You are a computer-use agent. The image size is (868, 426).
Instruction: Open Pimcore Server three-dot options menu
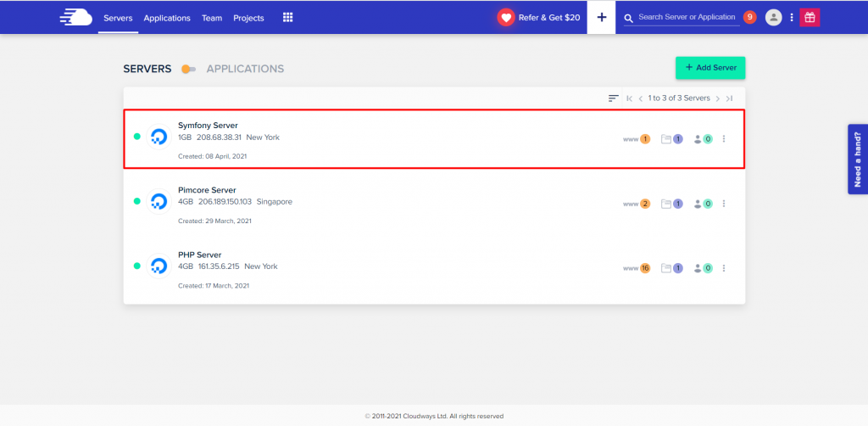pos(724,204)
